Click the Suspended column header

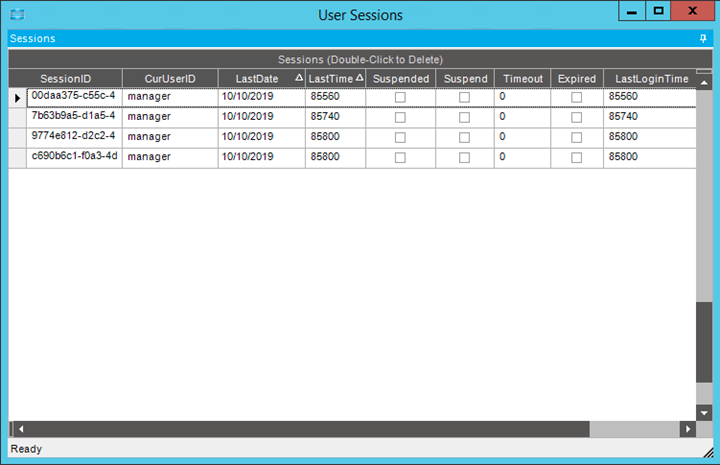(400, 78)
